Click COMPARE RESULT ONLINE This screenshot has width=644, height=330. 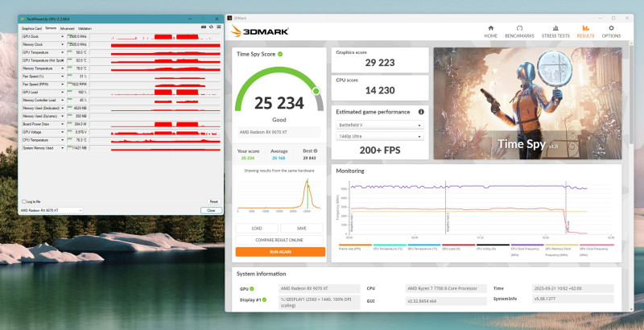click(279, 240)
